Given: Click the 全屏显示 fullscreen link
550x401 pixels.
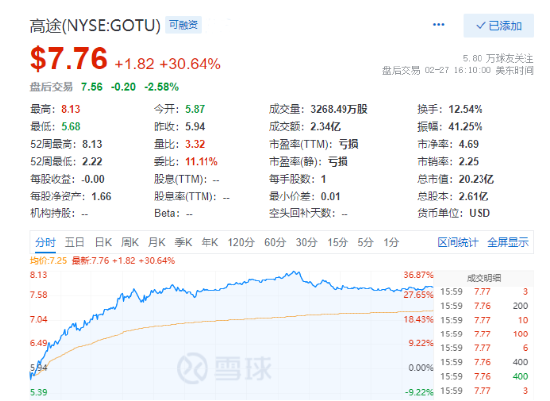Looking at the screenshot, I should (x=508, y=242).
